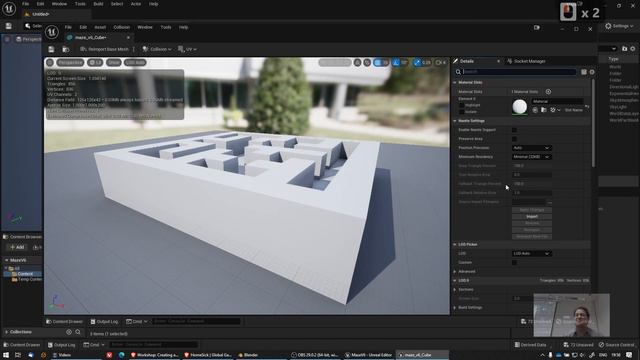
Task: Save the static mesh asset
Action: tap(51, 49)
